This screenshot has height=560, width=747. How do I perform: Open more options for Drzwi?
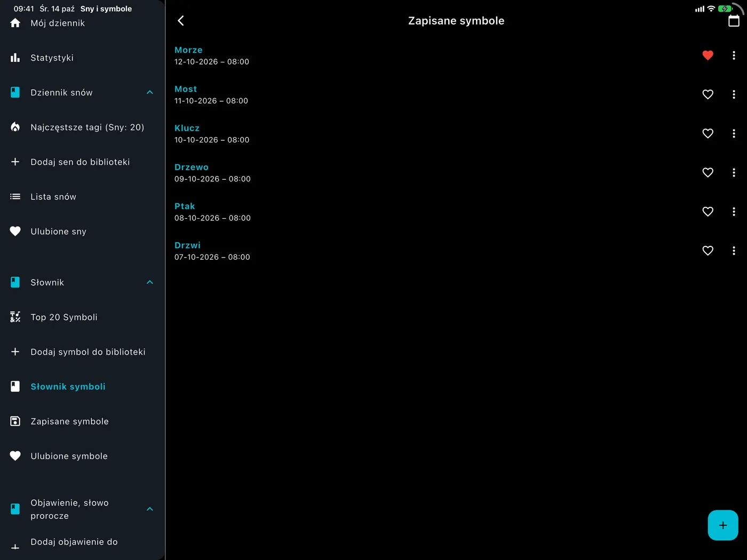734,251
